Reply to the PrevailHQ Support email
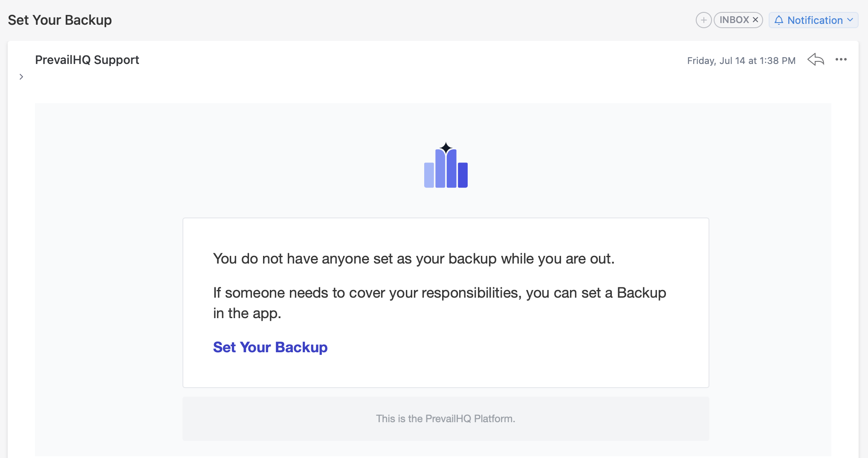 point(816,60)
